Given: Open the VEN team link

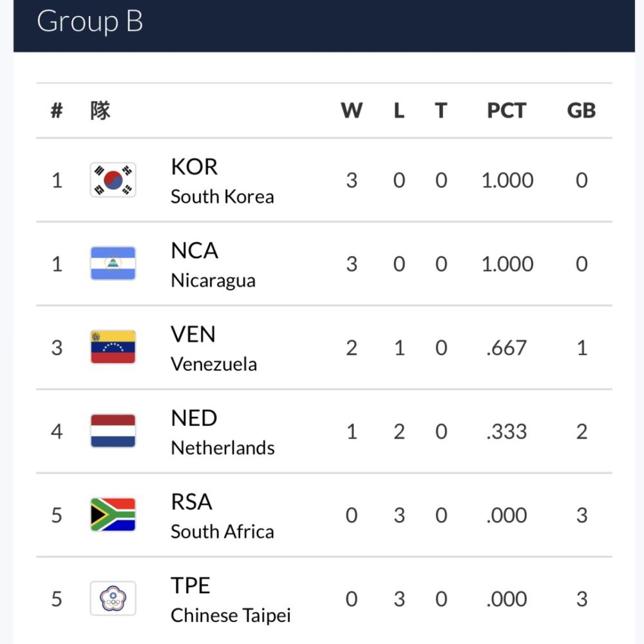Looking at the screenshot, I should pyautogui.click(x=193, y=334).
